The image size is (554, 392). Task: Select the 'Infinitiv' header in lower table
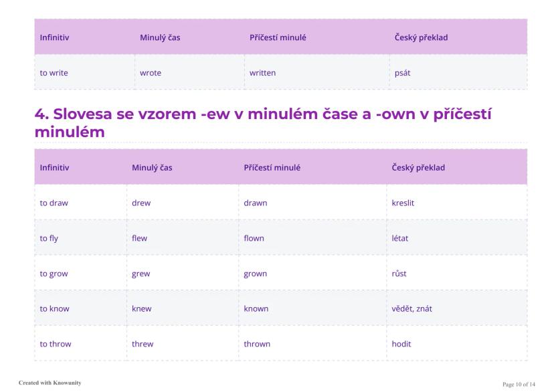(54, 167)
